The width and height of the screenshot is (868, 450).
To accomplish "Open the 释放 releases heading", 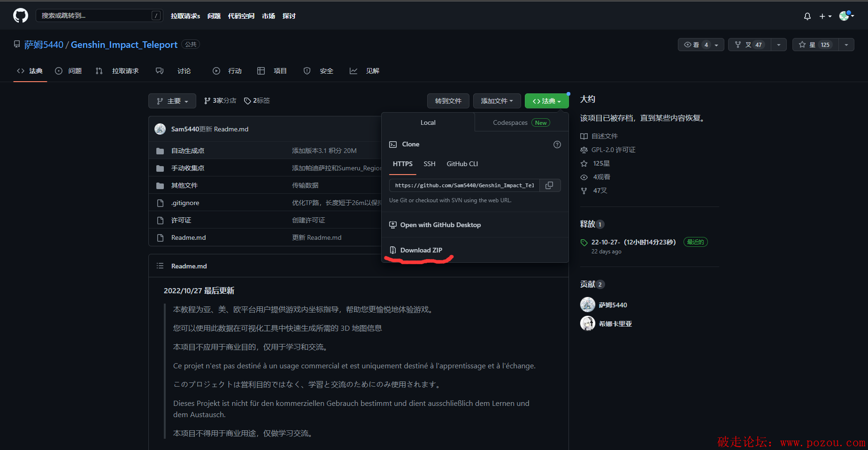I will coord(592,224).
